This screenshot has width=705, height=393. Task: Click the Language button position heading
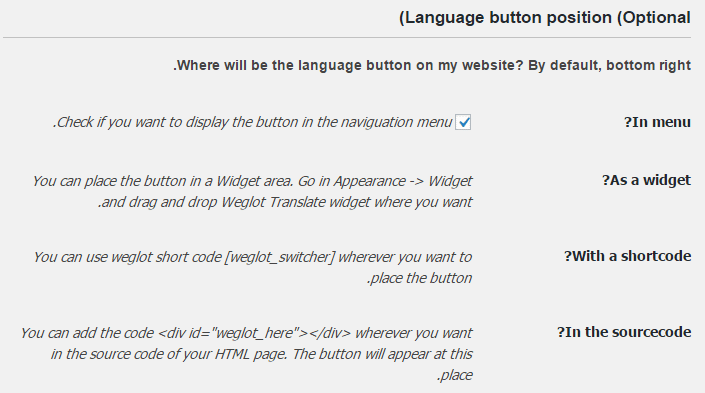(544, 18)
